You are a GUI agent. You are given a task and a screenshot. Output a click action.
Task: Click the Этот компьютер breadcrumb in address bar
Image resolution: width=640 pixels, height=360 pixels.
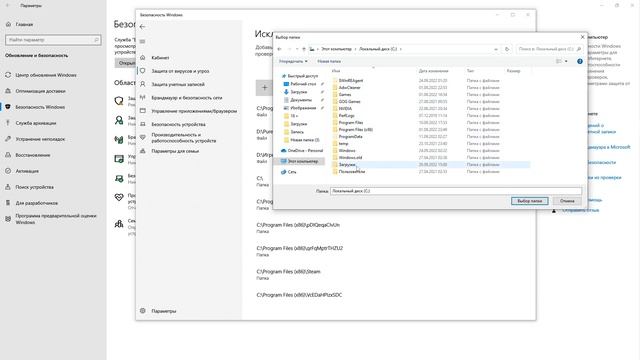(336, 49)
